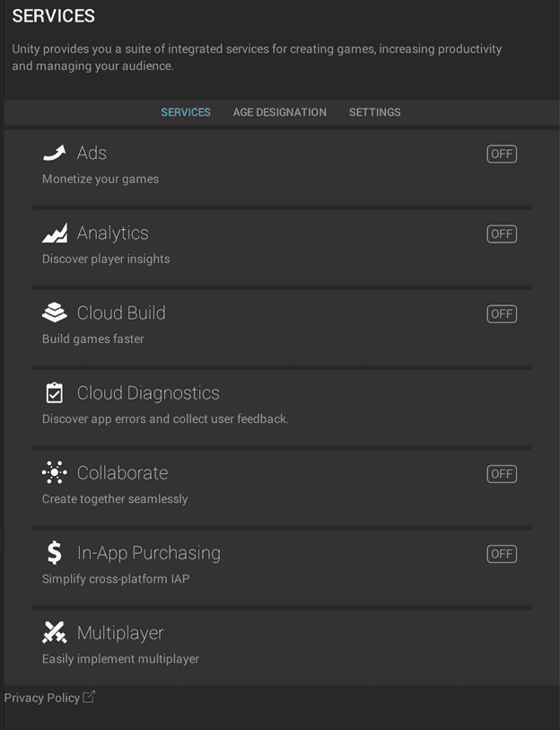Click the external link icon beside Privacy Policy
The image size is (560, 730).
(87, 695)
